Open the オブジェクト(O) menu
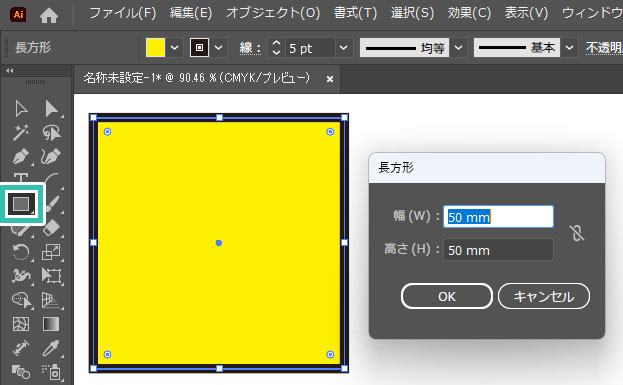Screen dimensions: 623x385 273,14
